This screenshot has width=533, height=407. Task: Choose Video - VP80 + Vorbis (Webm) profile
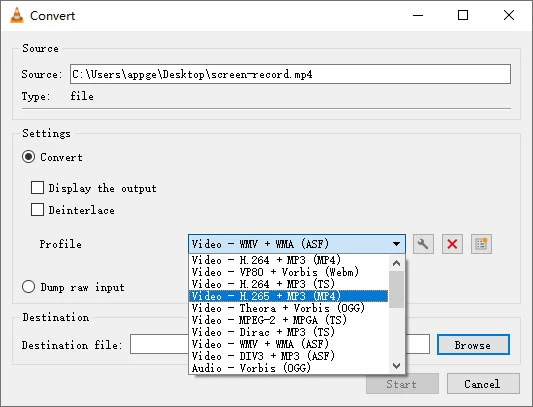(x=288, y=272)
